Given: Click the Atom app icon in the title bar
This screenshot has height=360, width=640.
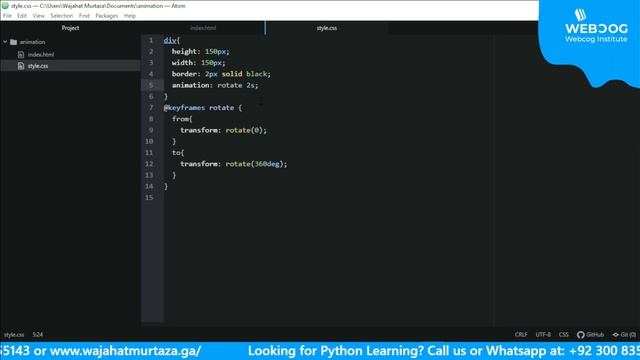Looking at the screenshot, I should coord(5,6).
